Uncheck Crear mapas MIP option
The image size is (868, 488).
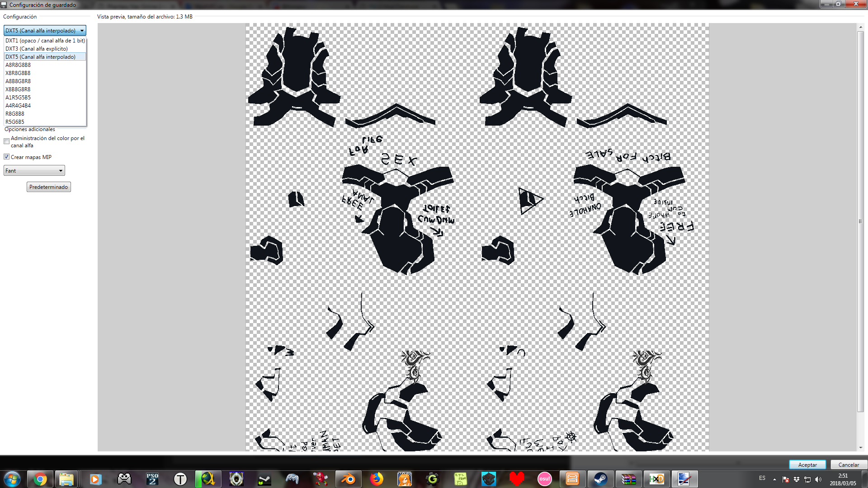(7, 157)
